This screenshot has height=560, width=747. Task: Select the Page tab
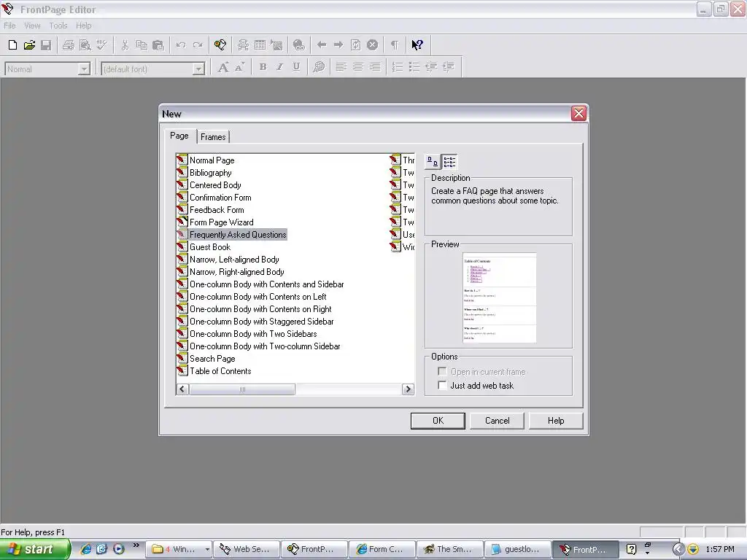click(x=179, y=136)
